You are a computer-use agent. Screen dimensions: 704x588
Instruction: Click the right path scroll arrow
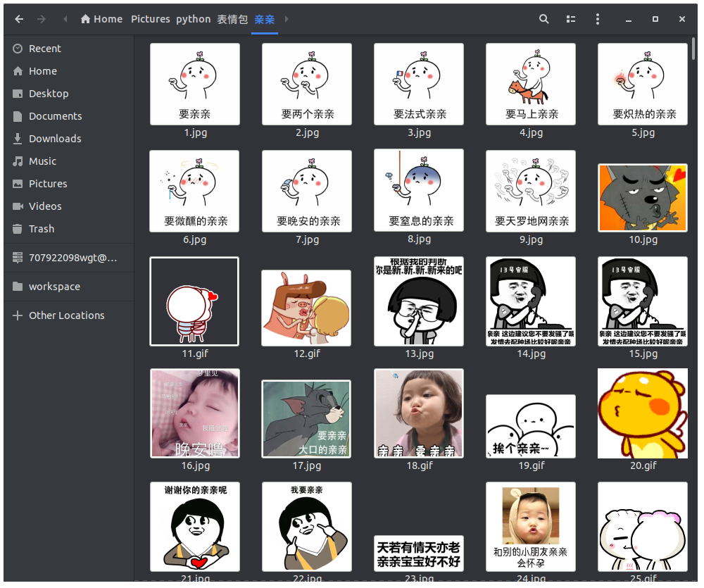[287, 19]
